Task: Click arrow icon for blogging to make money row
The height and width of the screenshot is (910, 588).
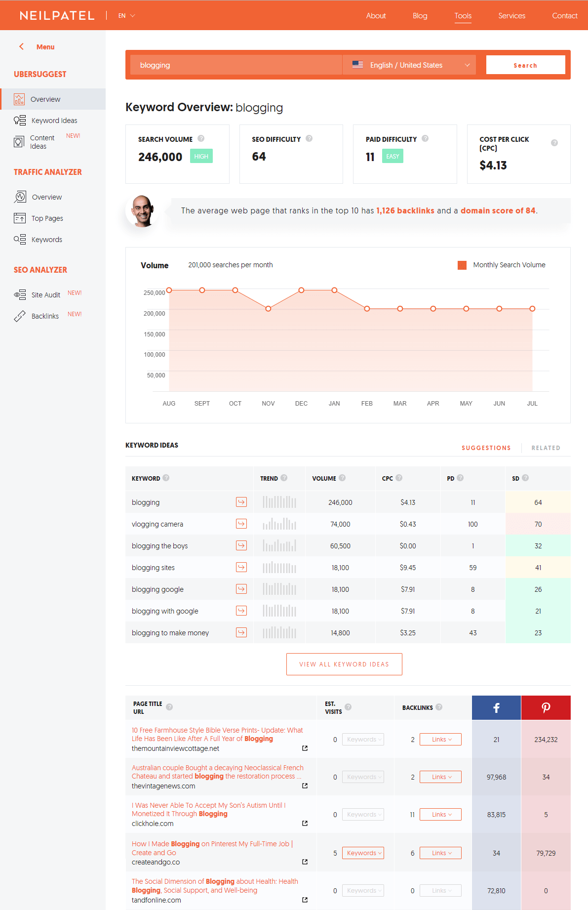Action: click(241, 632)
